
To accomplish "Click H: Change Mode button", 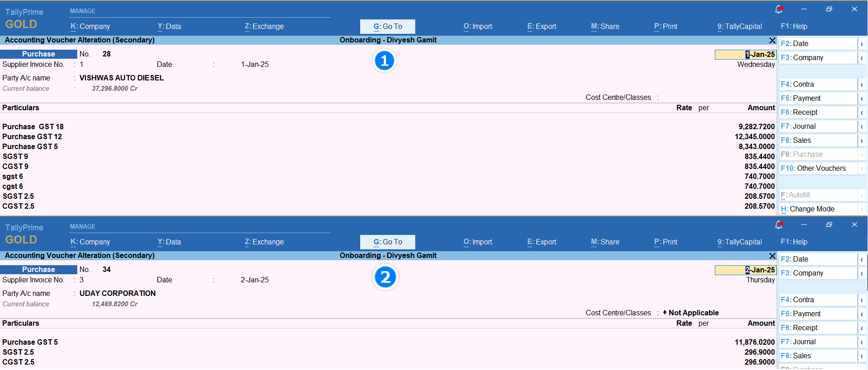I will pos(818,209).
